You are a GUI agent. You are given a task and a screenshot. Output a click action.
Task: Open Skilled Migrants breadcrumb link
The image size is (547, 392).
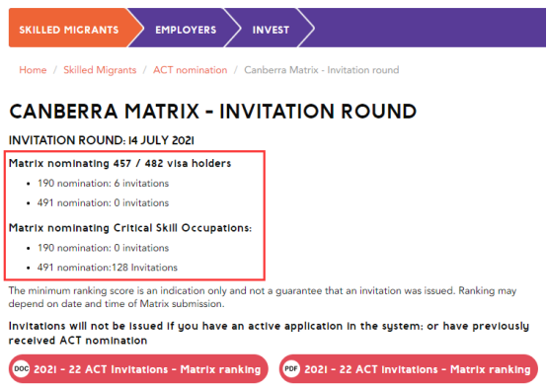(100, 70)
